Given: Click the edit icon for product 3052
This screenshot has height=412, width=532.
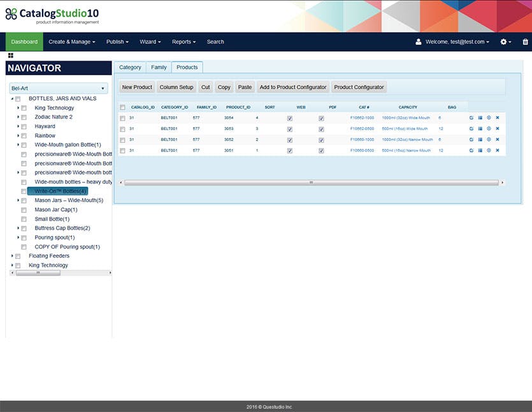Looking at the screenshot, I should pyautogui.click(x=471, y=139).
